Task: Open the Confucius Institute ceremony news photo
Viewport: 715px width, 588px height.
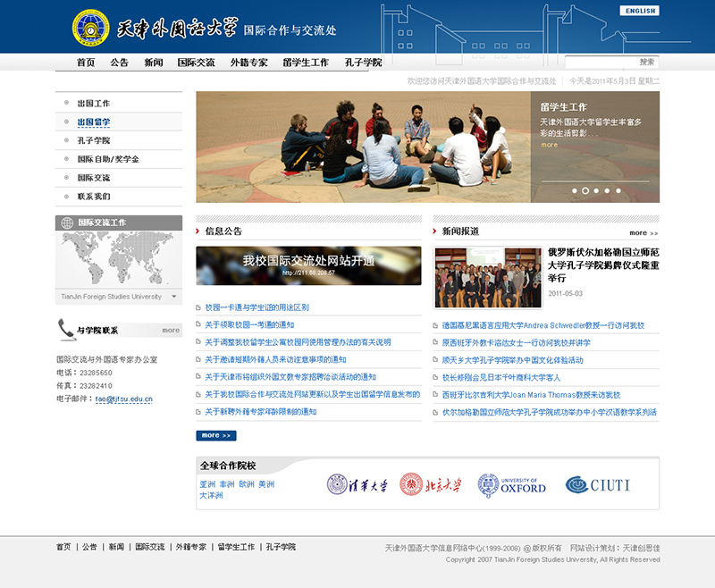Action: [x=487, y=277]
